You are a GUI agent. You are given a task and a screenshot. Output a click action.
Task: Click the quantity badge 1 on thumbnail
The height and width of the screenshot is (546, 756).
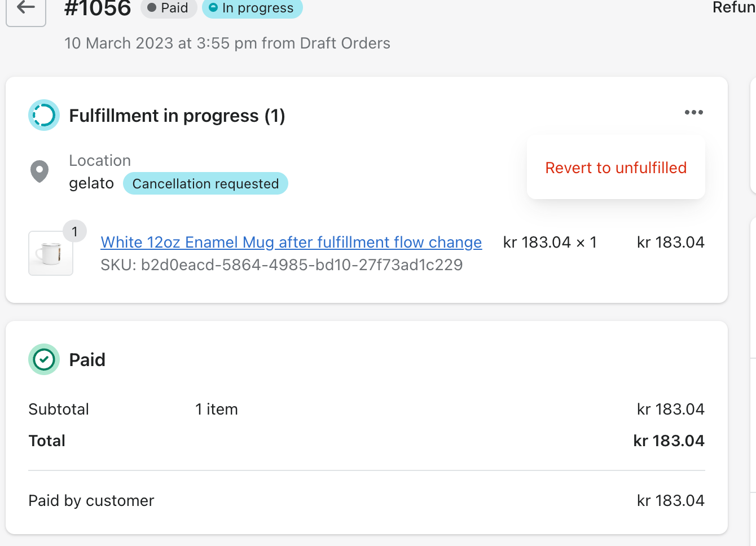(x=74, y=231)
